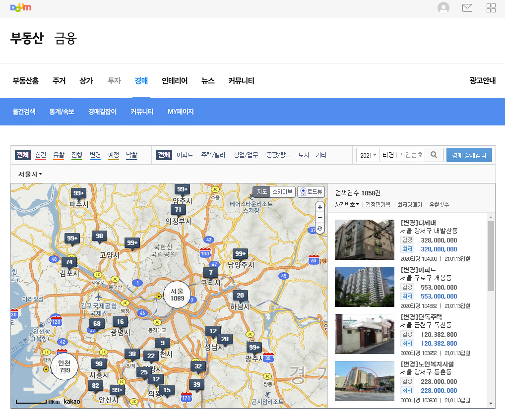
Task: Filter status by 변경
Action: 95,155
